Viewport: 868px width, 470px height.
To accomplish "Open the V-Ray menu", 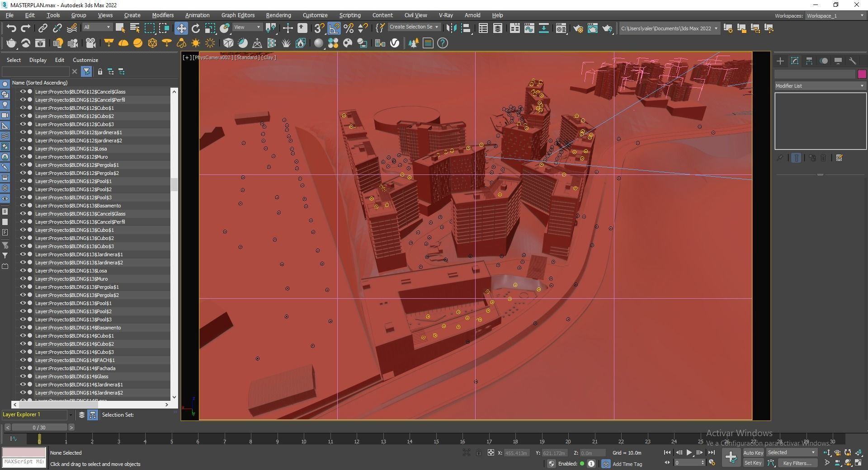I will 446,15.
